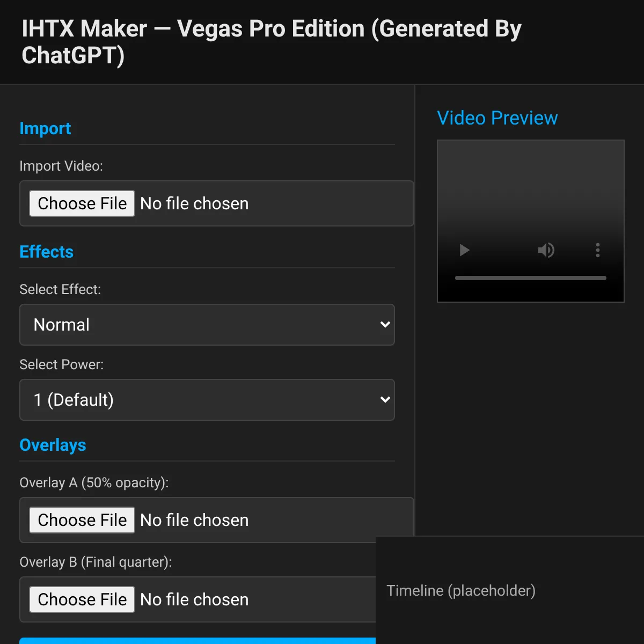Click the video preview progress bar
The image size is (644, 644).
(x=531, y=278)
